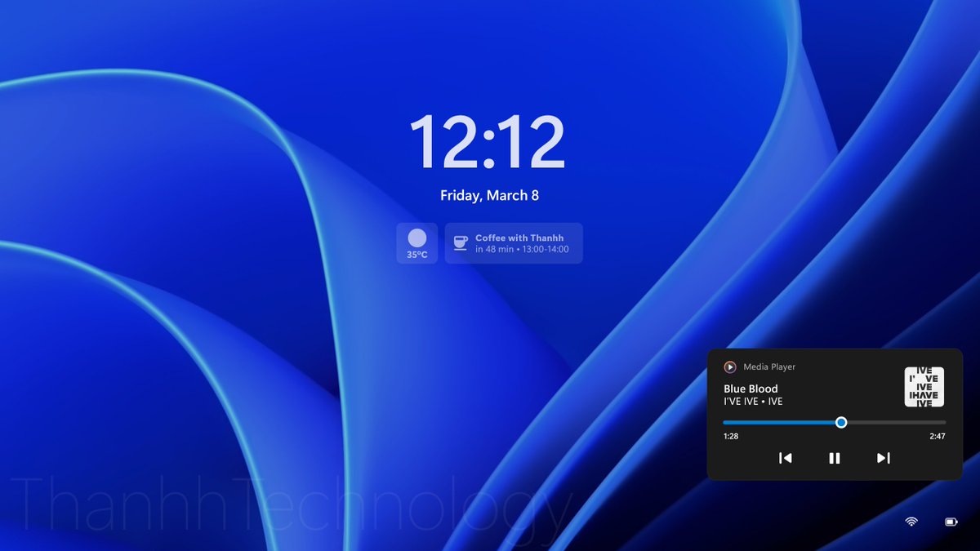
Task: Go back to the previous track
Action: point(785,458)
